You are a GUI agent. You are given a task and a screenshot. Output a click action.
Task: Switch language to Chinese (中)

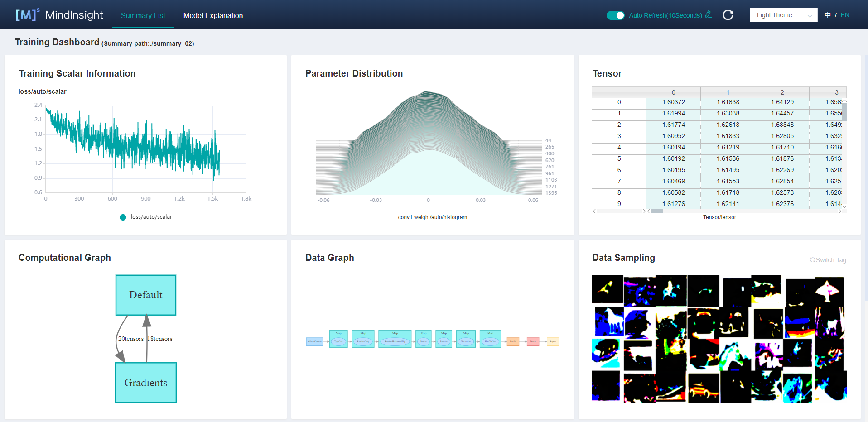click(828, 15)
